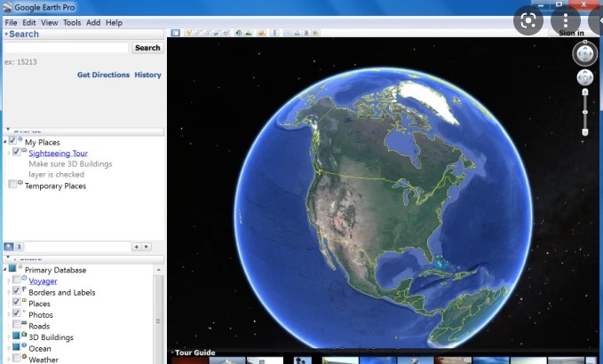Toggle sunlight across the landscape icon
Image resolution: width=603 pixels, height=364 pixels.
click(x=248, y=33)
